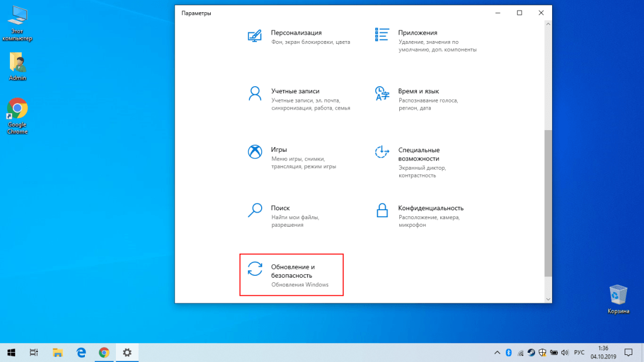Switch to Chrome in the taskbar

(x=104, y=353)
